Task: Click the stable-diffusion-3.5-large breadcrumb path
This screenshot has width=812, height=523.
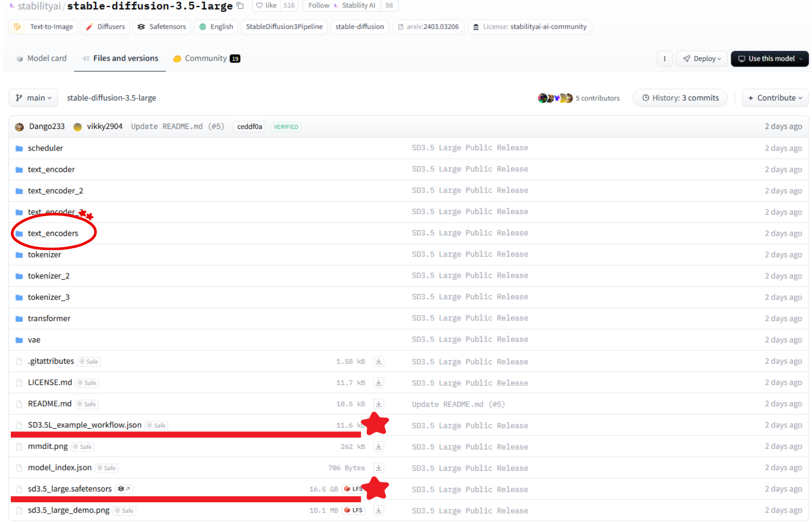Action: pos(112,98)
